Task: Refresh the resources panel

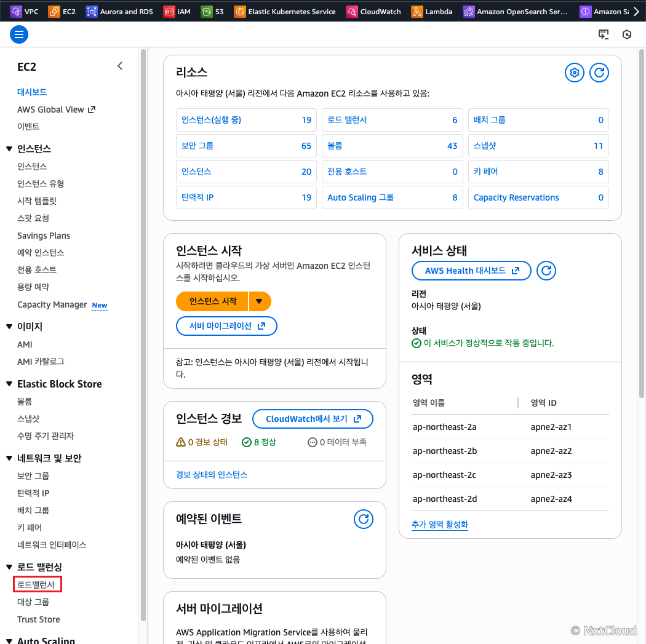Action: (x=599, y=73)
